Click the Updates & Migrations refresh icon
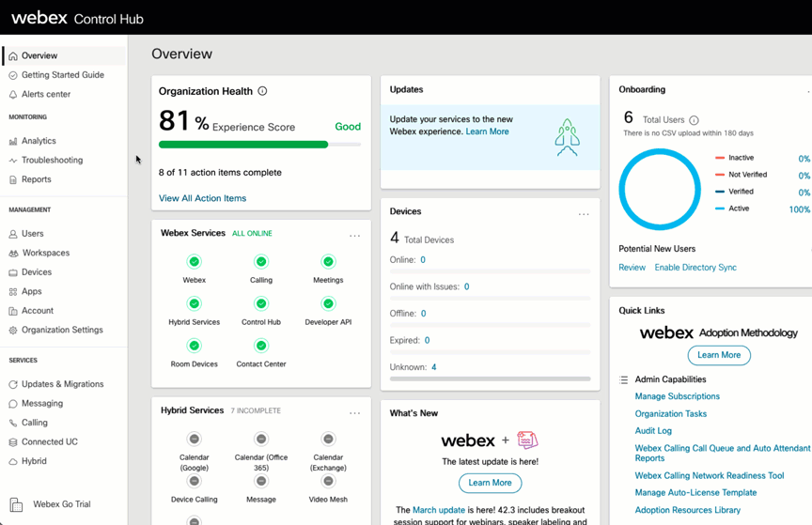 pyautogui.click(x=13, y=384)
